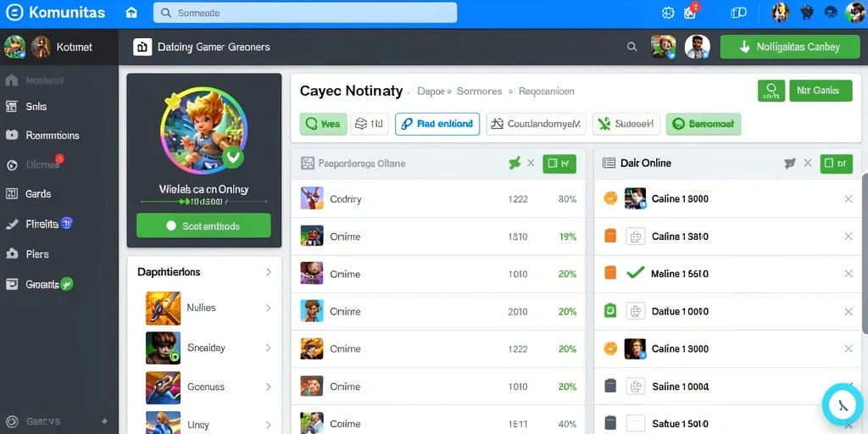Click the green Scot emttods button
Screen dimensions: 868x434
coord(203,225)
